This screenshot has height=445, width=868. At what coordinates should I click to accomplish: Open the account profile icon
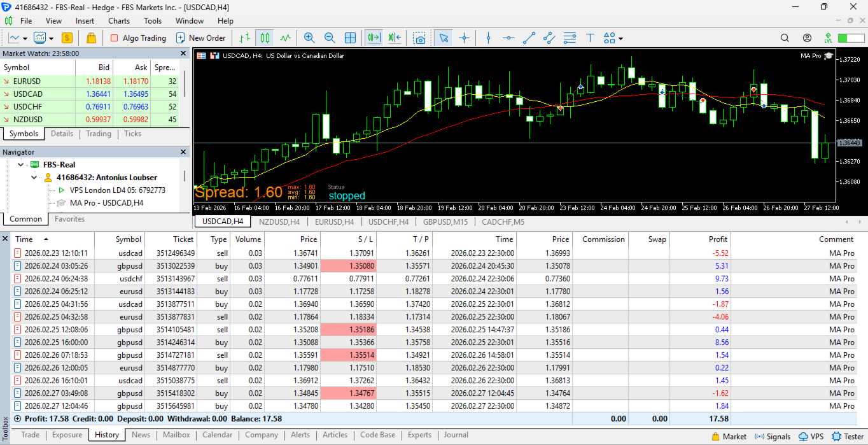click(807, 38)
